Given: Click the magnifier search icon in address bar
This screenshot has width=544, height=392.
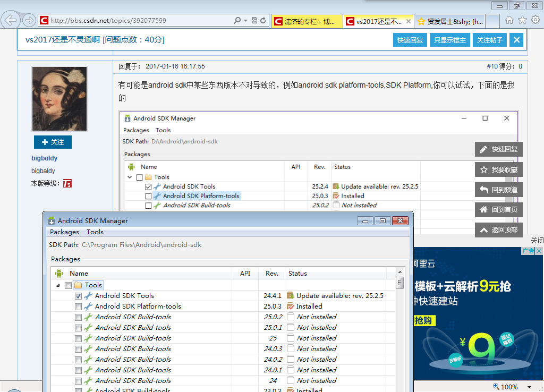Looking at the screenshot, I should pos(237,21).
